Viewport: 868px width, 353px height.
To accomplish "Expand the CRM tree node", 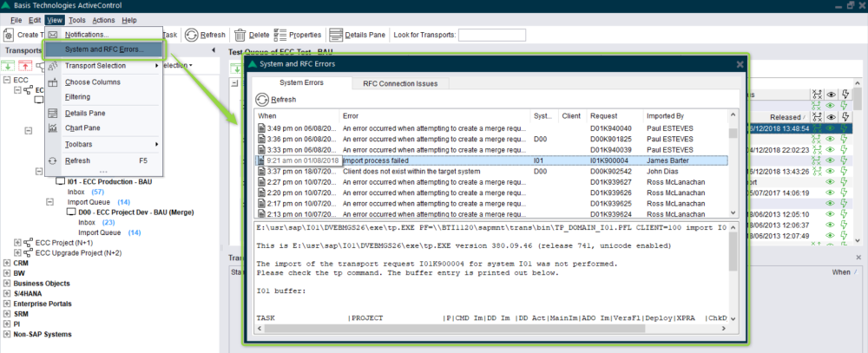I will pyautogui.click(x=7, y=264).
